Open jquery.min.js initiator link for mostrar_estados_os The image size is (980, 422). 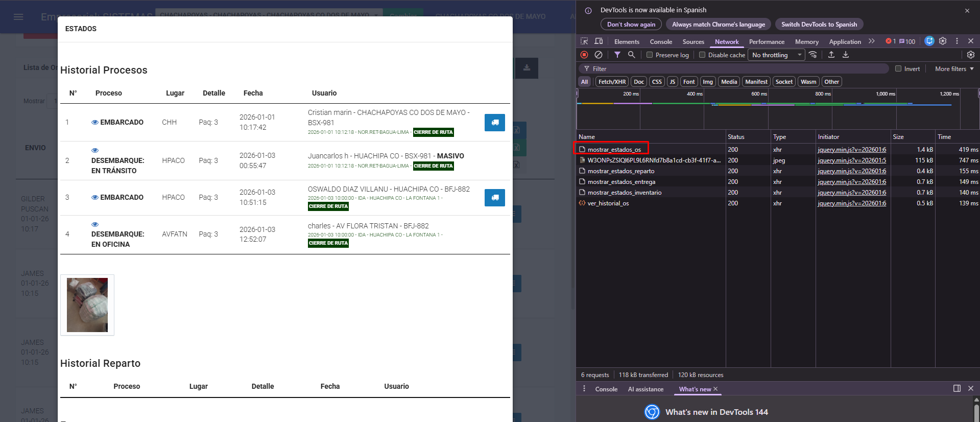pos(851,150)
